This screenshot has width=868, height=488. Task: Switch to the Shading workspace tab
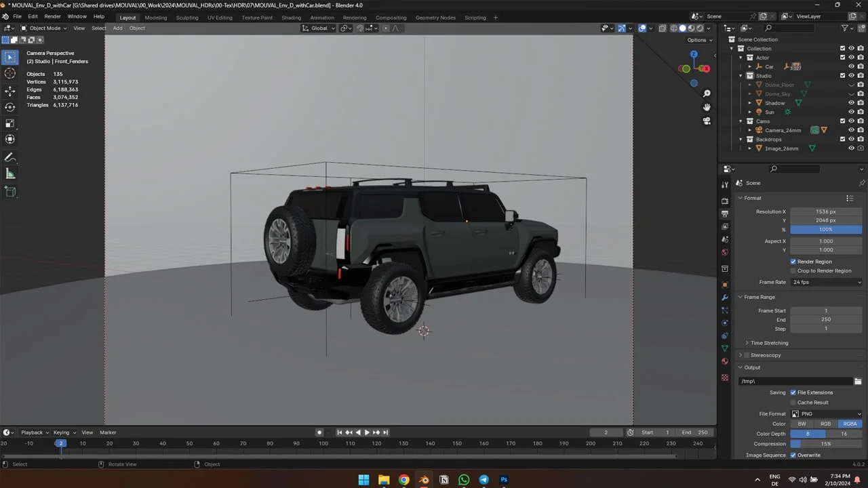[291, 18]
